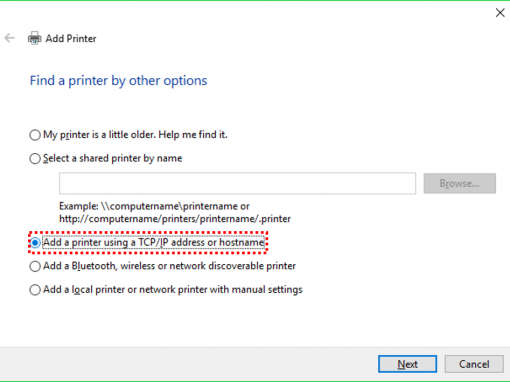510x382 pixels.
Task: Focus the shared printer name text box
Action: (237, 183)
